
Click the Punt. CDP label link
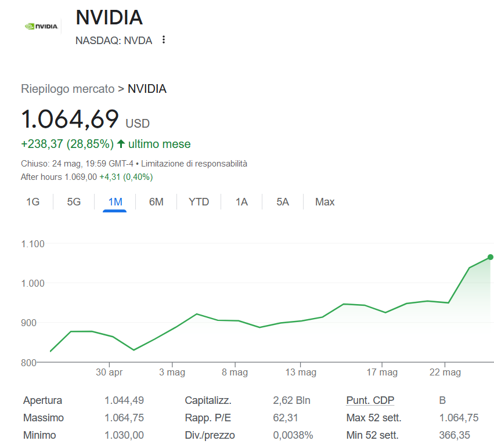[x=370, y=400]
